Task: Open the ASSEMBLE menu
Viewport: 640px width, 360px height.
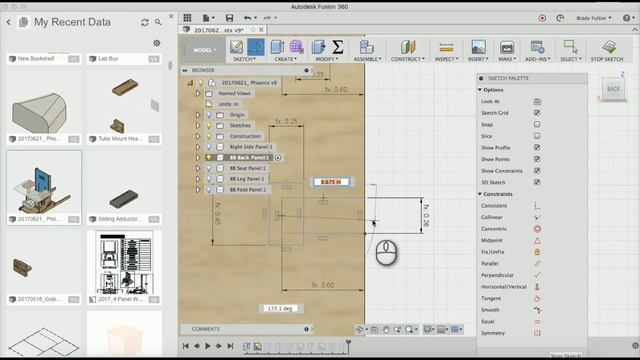Action: pos(367,59)
